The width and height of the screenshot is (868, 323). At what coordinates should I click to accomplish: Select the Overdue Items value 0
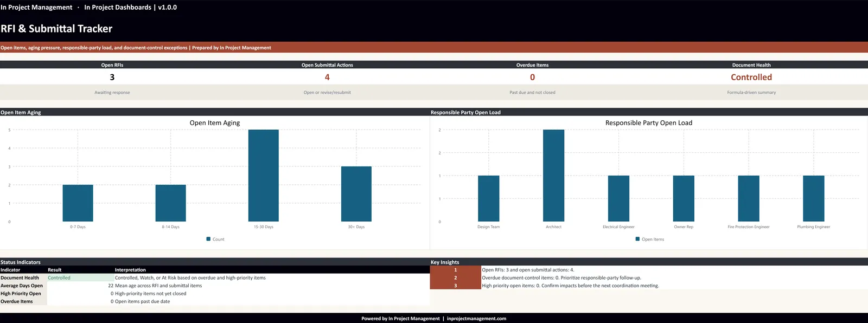(532, 77)
